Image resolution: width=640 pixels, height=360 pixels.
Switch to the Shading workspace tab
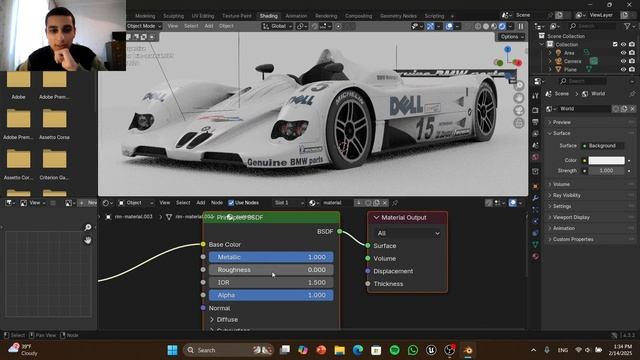[x=269, y=16]
